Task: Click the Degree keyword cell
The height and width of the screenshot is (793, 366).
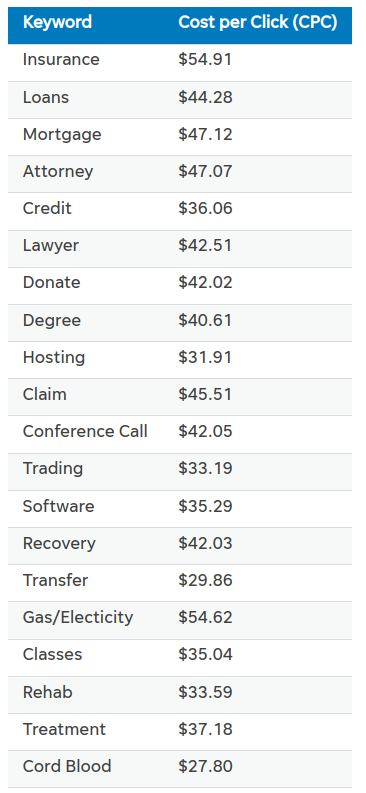Action: tap(52, 320)
